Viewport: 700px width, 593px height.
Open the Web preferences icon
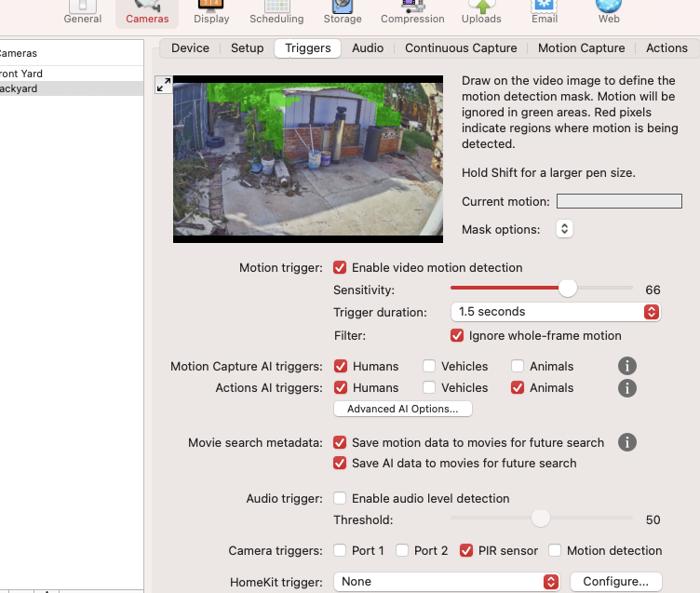tap(609, 12)
